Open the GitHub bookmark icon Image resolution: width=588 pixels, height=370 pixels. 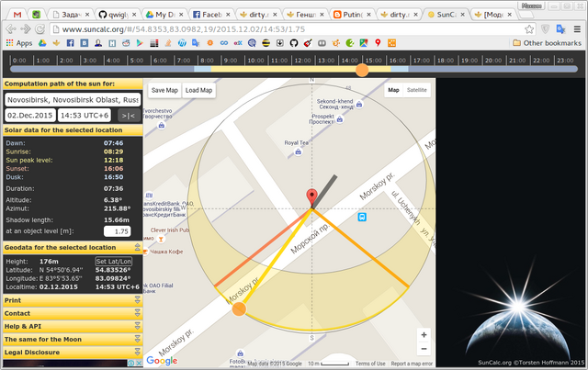click(294, 43)
